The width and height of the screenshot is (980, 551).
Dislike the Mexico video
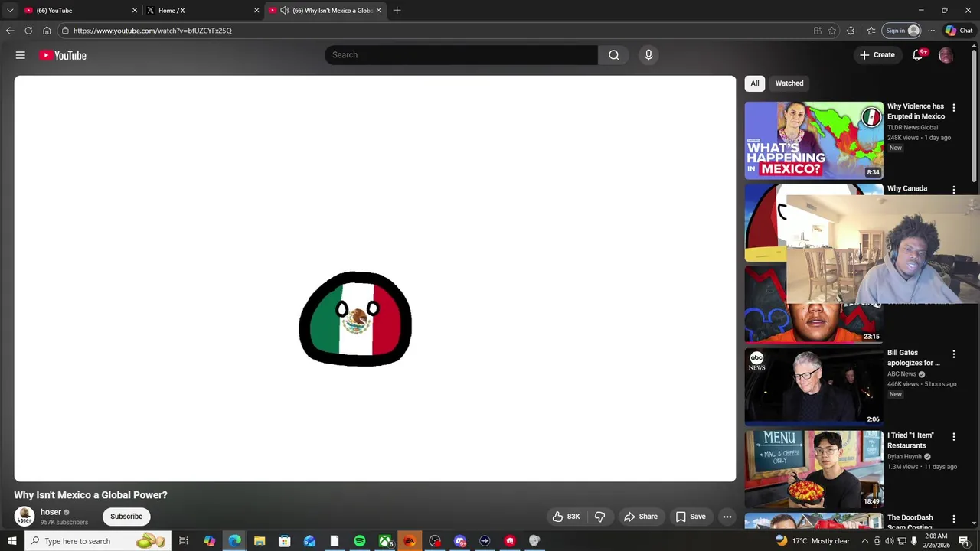coord(600,517)
